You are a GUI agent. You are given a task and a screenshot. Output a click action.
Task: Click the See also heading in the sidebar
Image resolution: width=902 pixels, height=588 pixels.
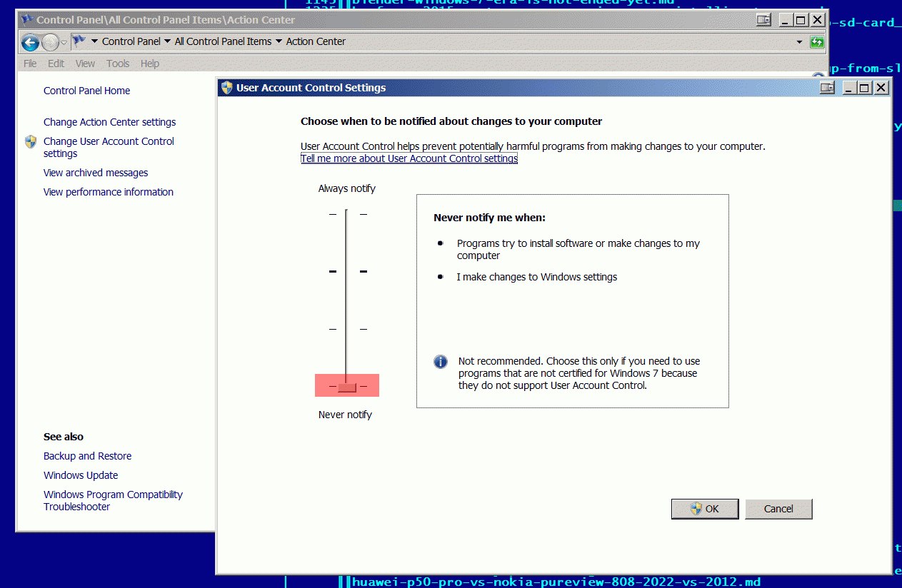coord(64,437)
